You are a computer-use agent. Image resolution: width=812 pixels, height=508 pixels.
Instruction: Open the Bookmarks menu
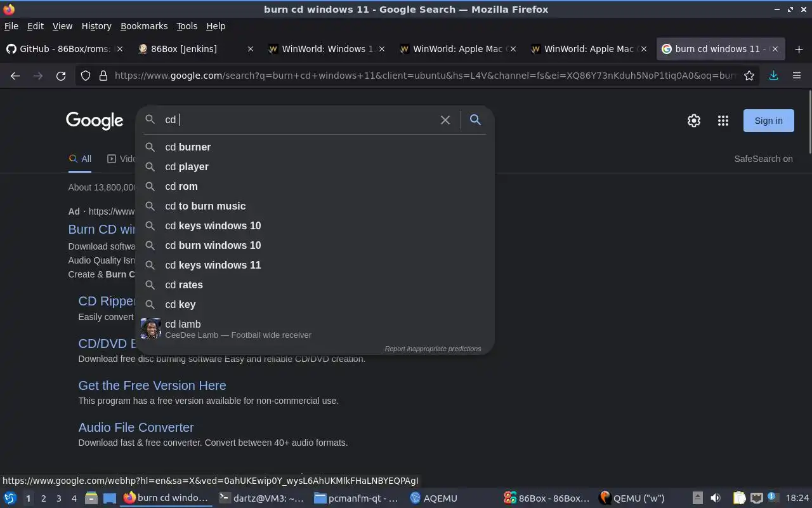pyautogui.click(x=144, y=26)
